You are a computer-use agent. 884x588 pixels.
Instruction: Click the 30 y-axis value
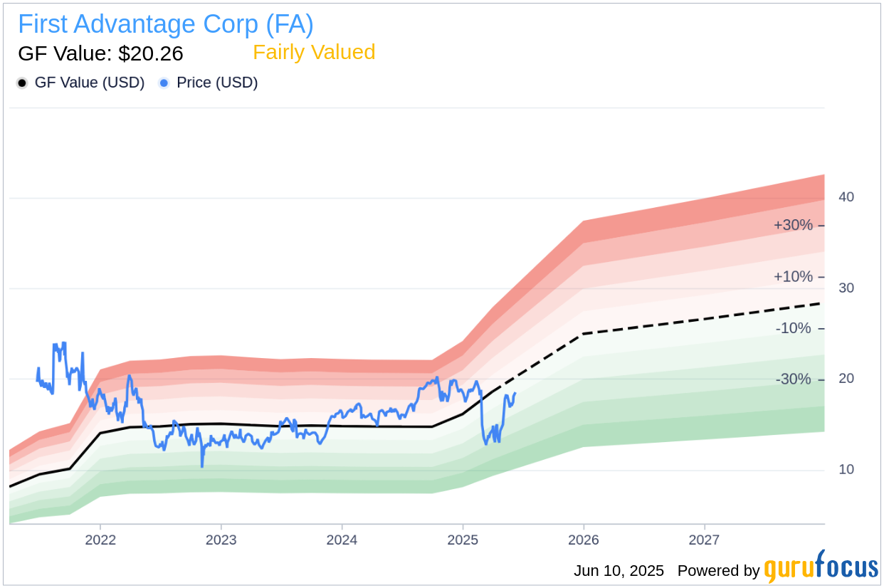pos(846,288)
